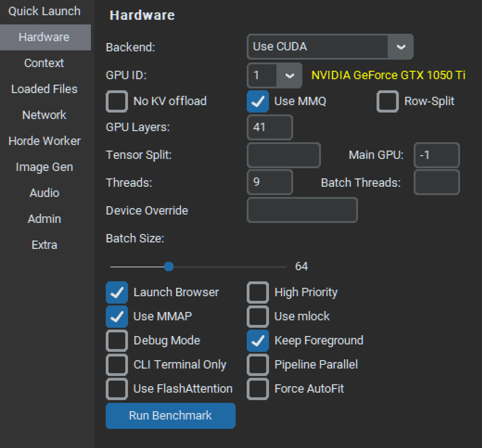Open the Loaded Files tab
Image resolution: width=482 pixels, height=448 pixels.
[44, 89]
